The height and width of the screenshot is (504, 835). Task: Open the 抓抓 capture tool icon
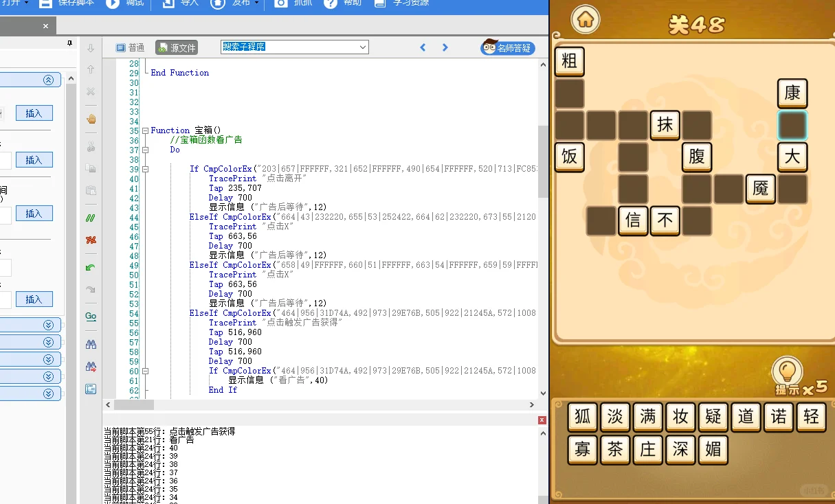pyautogui.click(x=280, y=3)
